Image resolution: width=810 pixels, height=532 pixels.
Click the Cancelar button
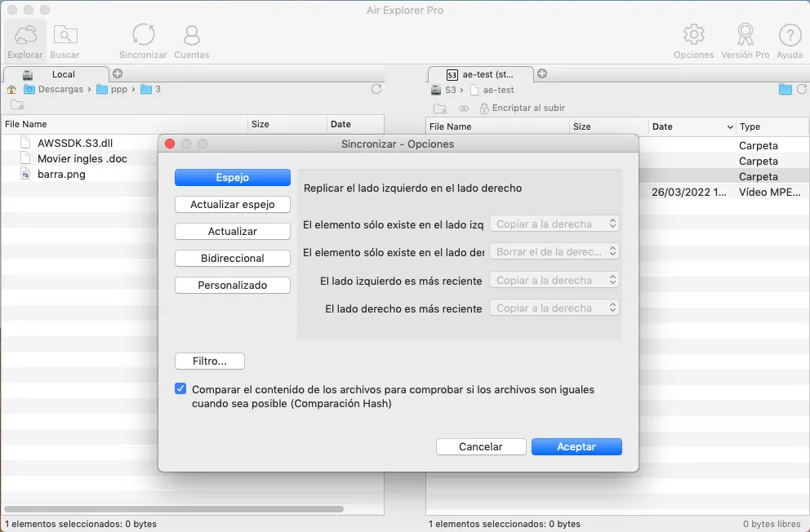click(x=481, y=447)
